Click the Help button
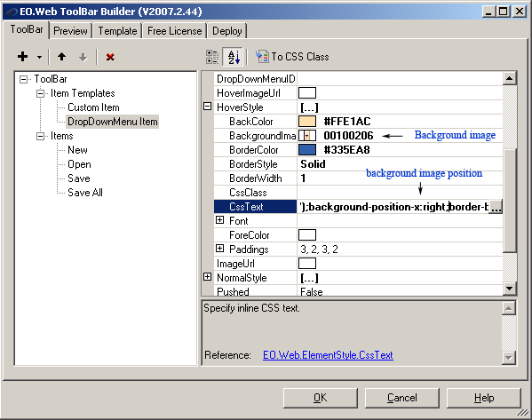 coord(484,398)
